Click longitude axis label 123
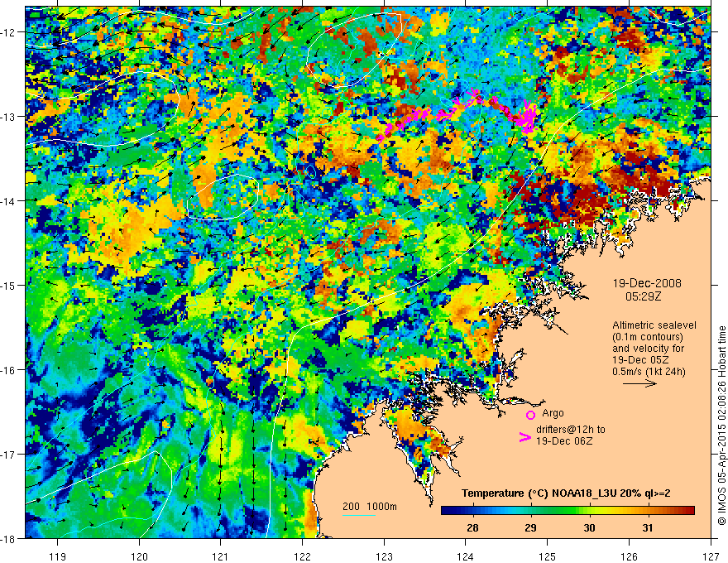This screenshot has height=563, width=728. tap(384, 556)
